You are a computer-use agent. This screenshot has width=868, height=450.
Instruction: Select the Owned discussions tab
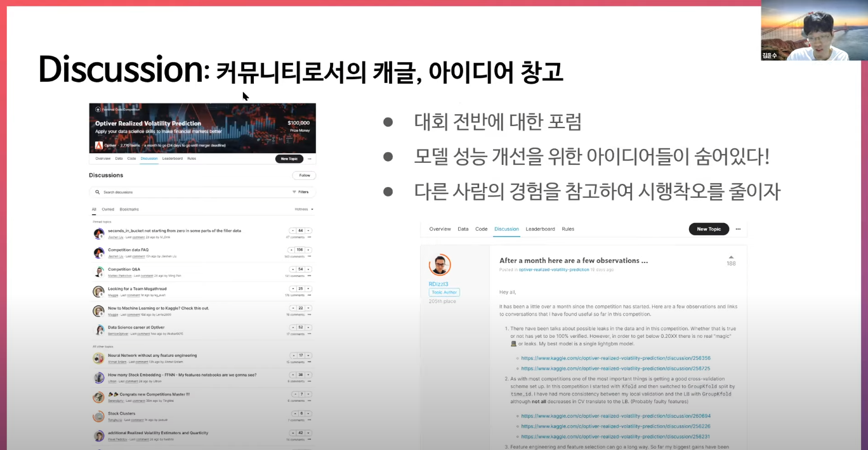pyautogui.click(x=108, y=209)
